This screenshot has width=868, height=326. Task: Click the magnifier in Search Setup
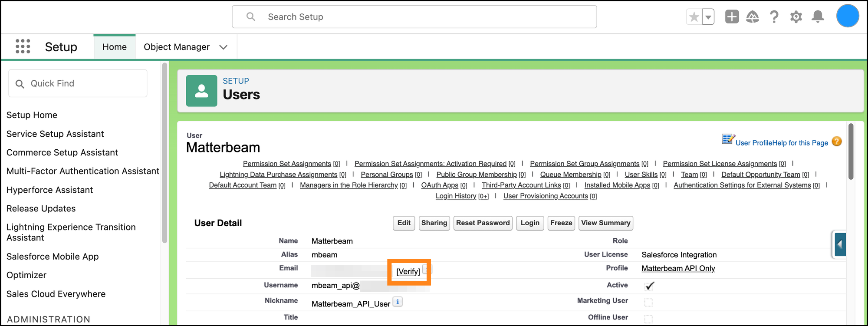tap(250, 17)
